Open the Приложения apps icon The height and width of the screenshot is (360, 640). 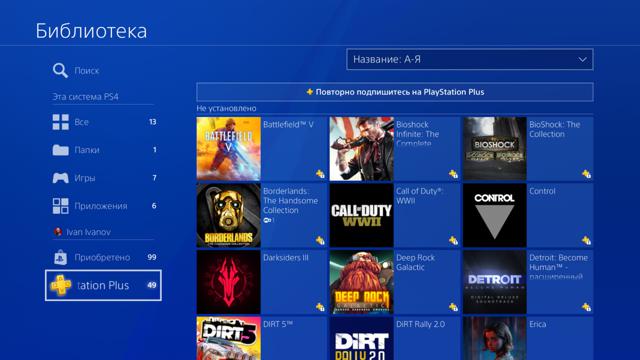point(60,206)
